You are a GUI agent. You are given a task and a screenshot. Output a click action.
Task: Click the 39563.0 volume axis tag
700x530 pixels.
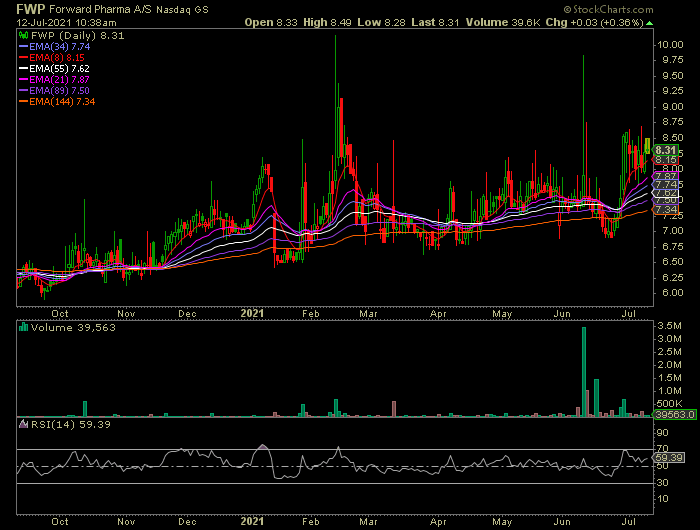click(x=675, y=414)
